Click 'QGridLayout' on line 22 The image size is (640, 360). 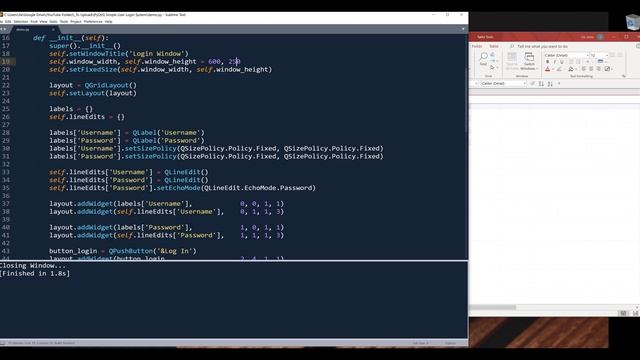(106, 85)
